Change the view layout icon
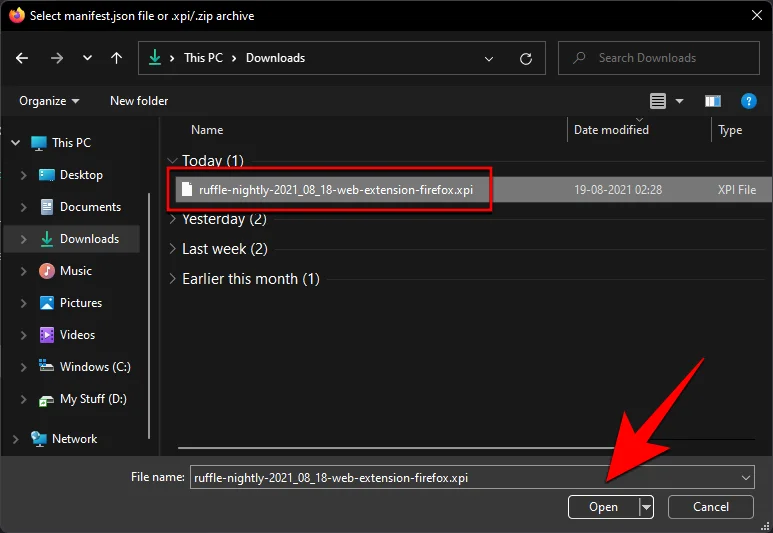This screenshot has height=533, width=773. click(658, 101)
